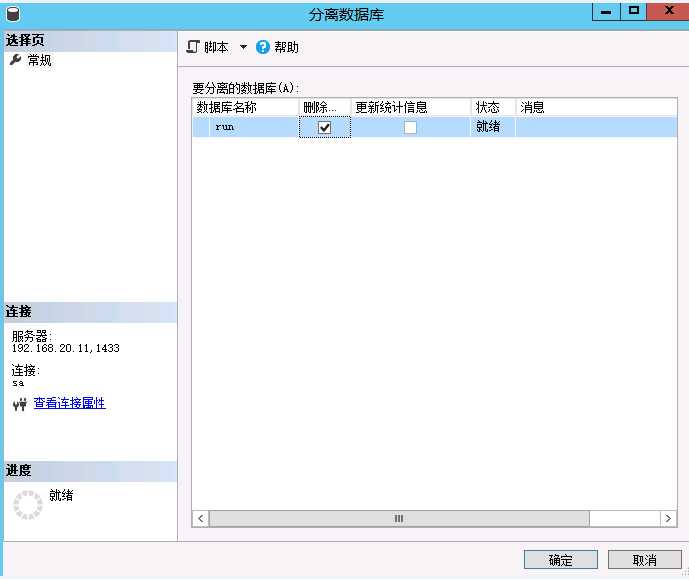Minimize the 分离数据库 window
689x579 pixels.
(x=606, y=11)
